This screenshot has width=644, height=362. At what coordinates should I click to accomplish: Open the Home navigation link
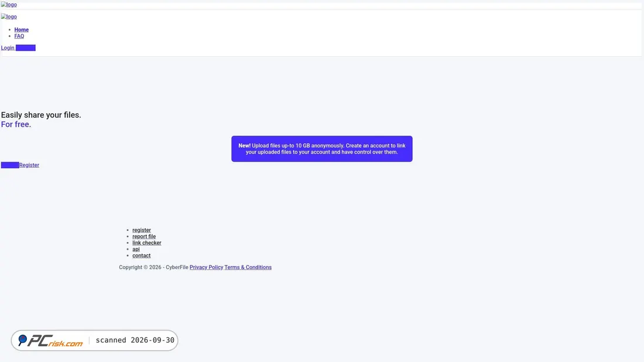21,30
